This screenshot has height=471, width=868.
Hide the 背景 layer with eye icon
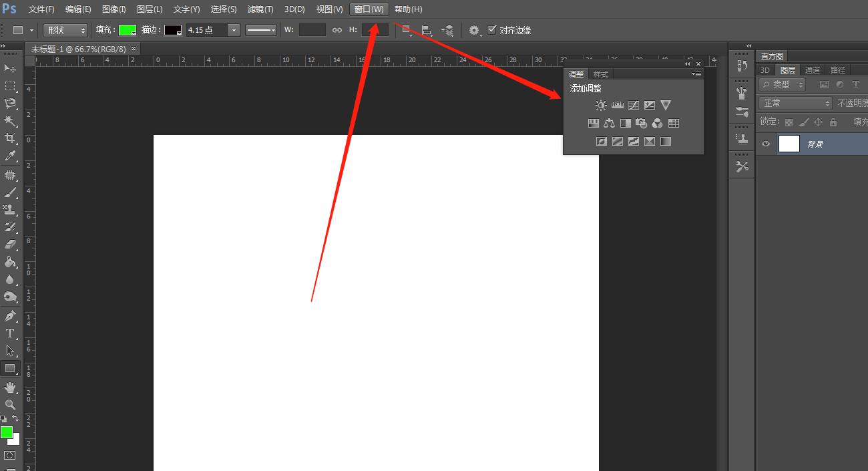click(766, 144)
